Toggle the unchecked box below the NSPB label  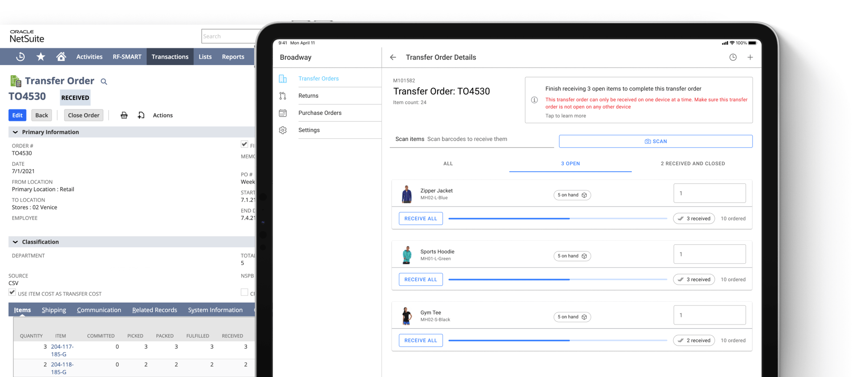tap(244, 292)
